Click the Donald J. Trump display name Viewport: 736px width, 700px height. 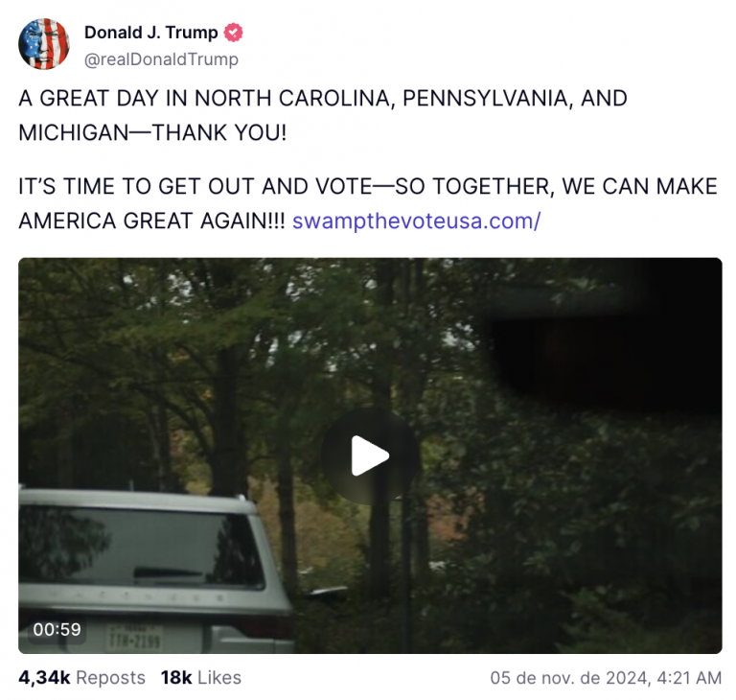pyautogui.click(x=151, y=33)
